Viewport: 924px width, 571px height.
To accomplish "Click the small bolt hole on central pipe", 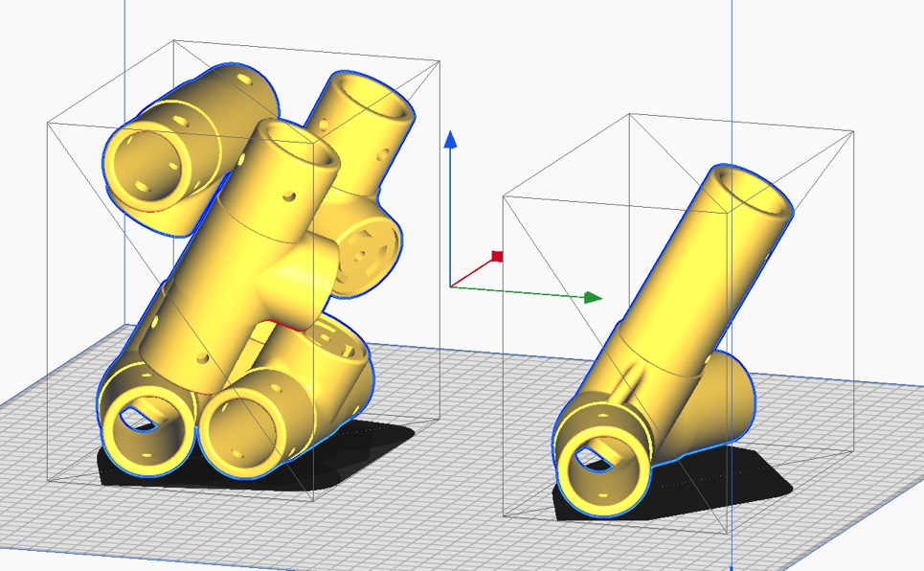I will (289, 195).
